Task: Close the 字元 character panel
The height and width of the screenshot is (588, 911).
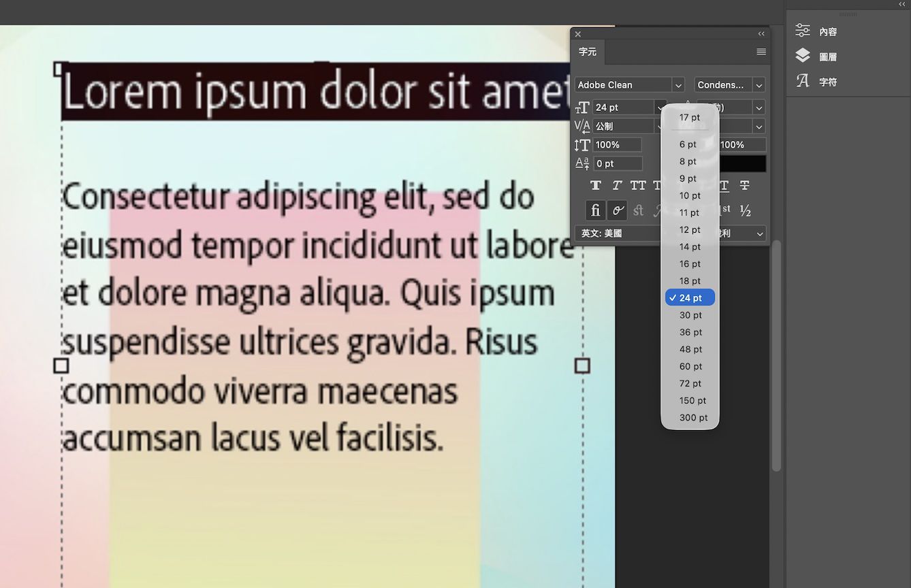Action: [x=578, y=34]
